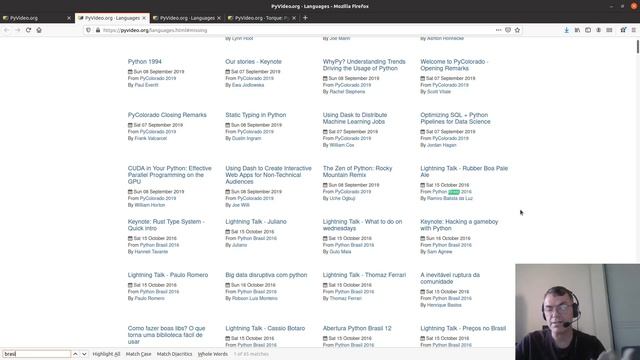Open Welcome to PyColorado Opening Remarks
This screenshot has height=360, width=640.
coord(454,65)
